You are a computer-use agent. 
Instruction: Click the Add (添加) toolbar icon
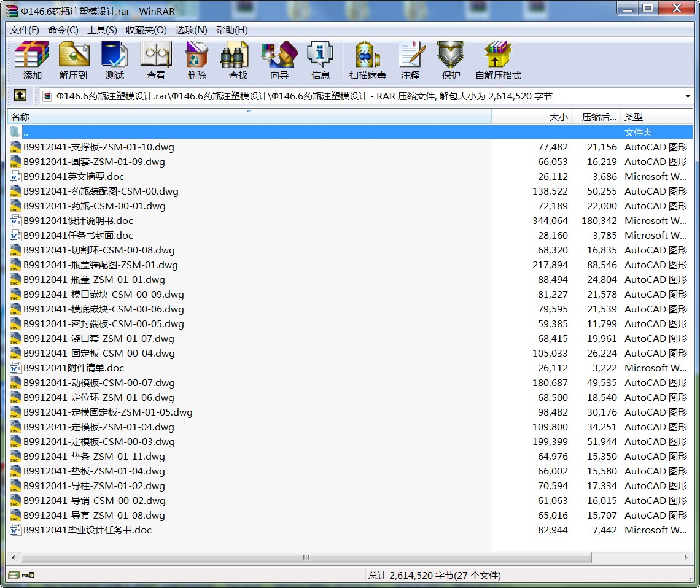coord(32,60)
